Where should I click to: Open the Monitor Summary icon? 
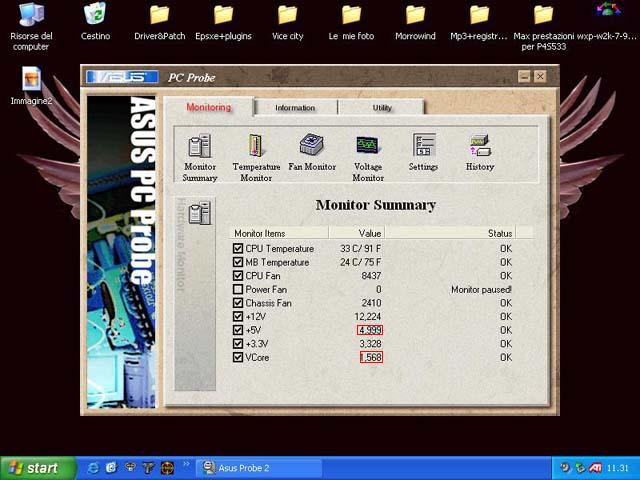(200, 146)
